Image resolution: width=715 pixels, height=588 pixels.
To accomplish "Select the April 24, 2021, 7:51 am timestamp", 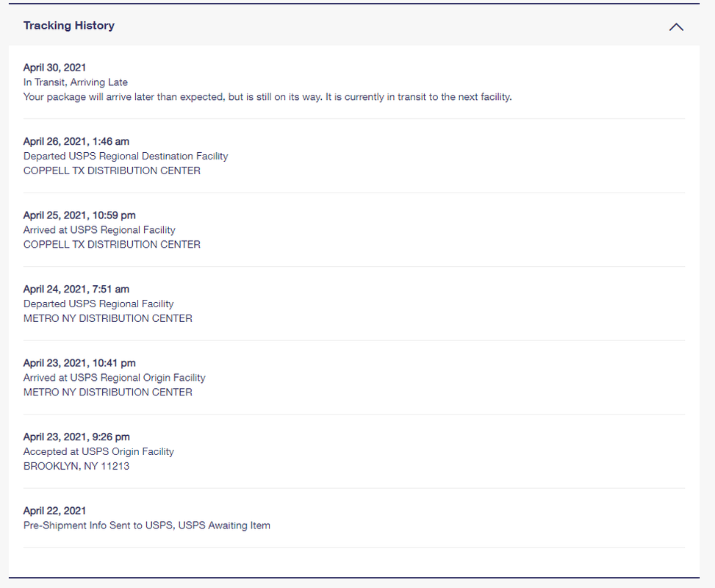I will click(x=76, y=289).
